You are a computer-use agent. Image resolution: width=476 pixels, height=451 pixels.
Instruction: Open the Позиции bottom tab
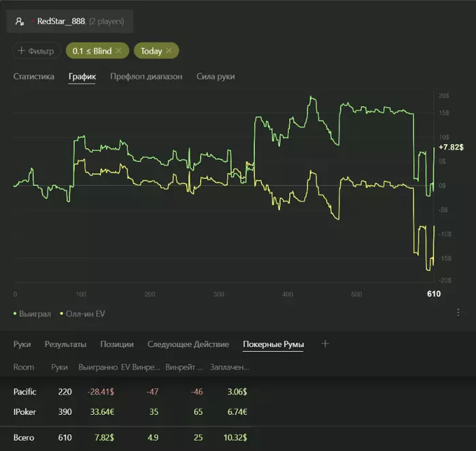(x=117, y=344)
